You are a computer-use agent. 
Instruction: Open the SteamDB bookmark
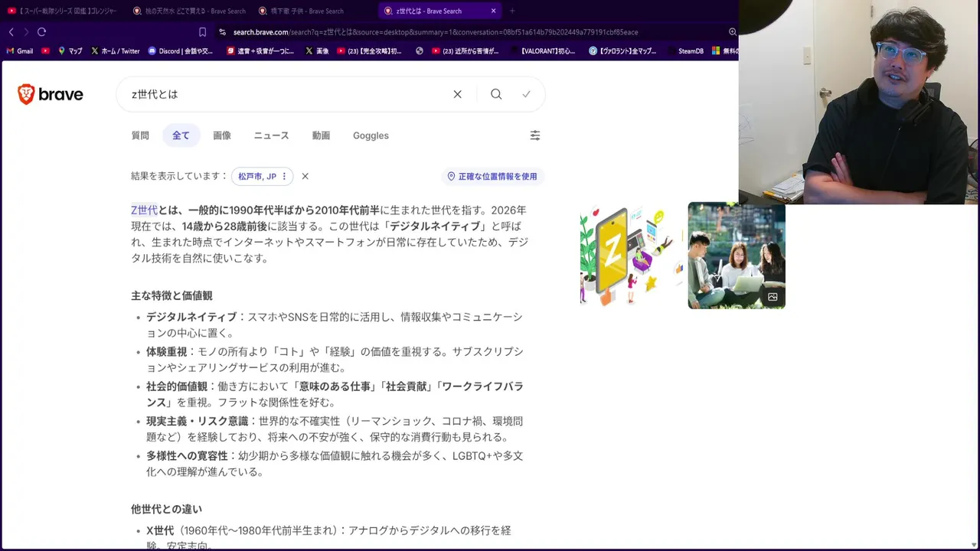685,51
